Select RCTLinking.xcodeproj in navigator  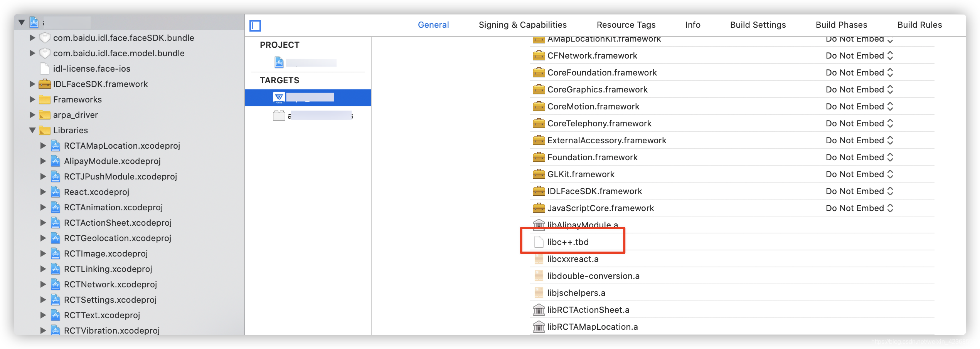click(108, 269)
